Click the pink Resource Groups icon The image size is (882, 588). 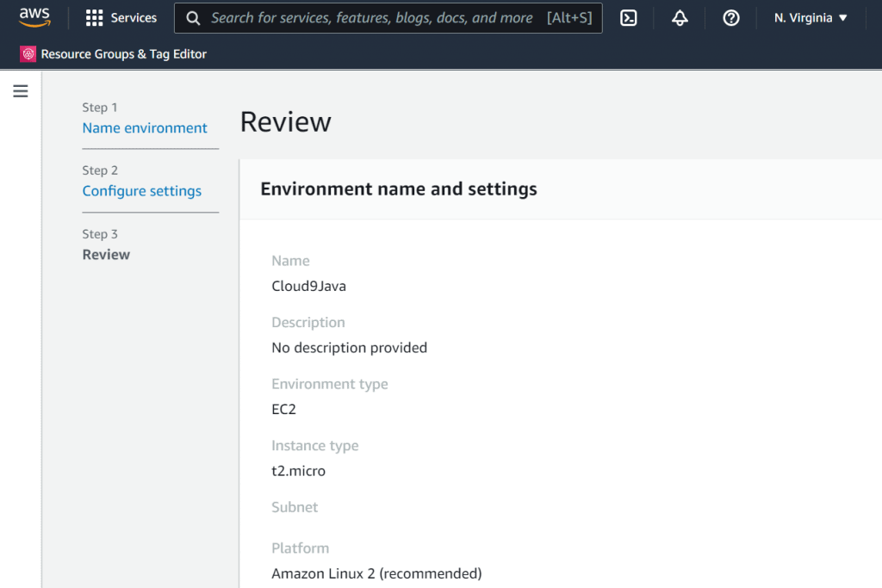click(x=28, y=54)
